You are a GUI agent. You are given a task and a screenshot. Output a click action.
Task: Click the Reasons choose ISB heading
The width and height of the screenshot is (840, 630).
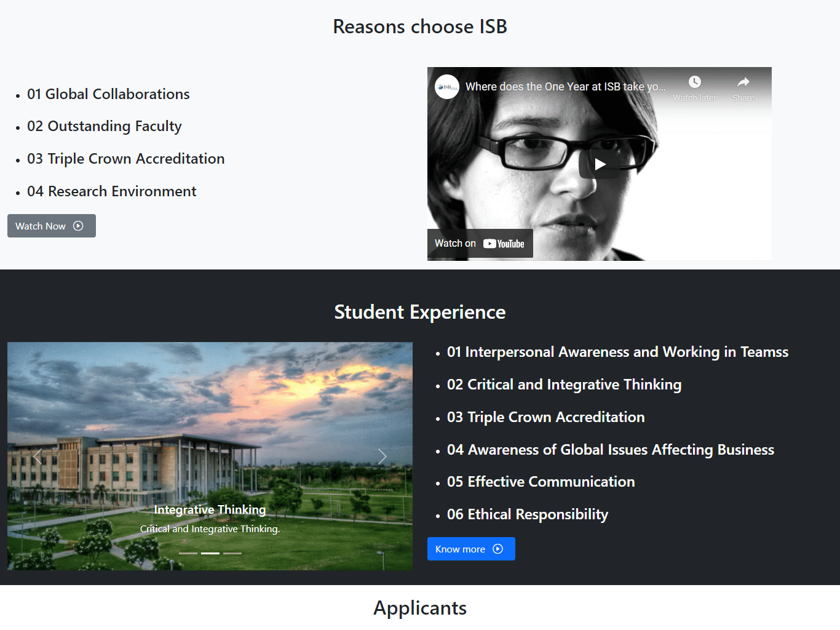(420, 26)
